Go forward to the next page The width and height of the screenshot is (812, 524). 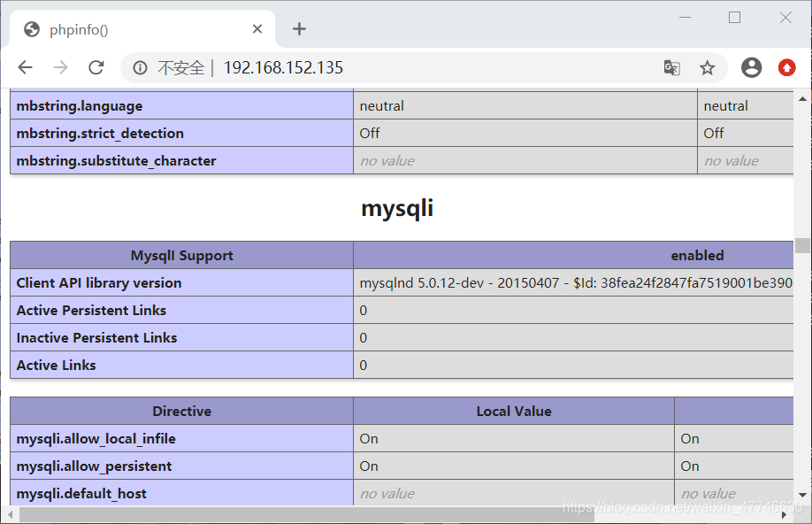60,67
